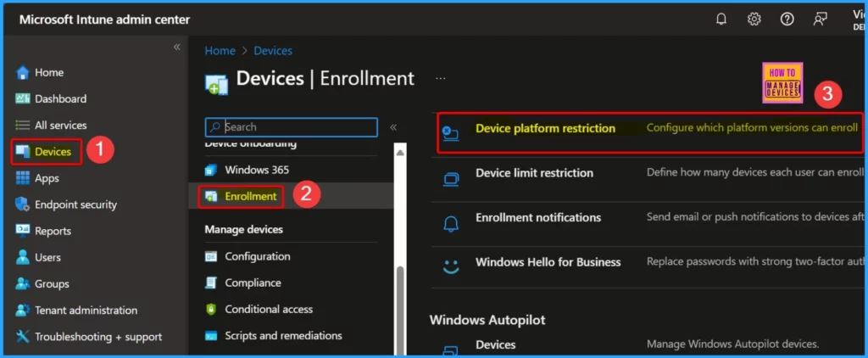Open Apps in the sidebar
This screenshot has height=358, width=868.
click(x=47, y=178)
